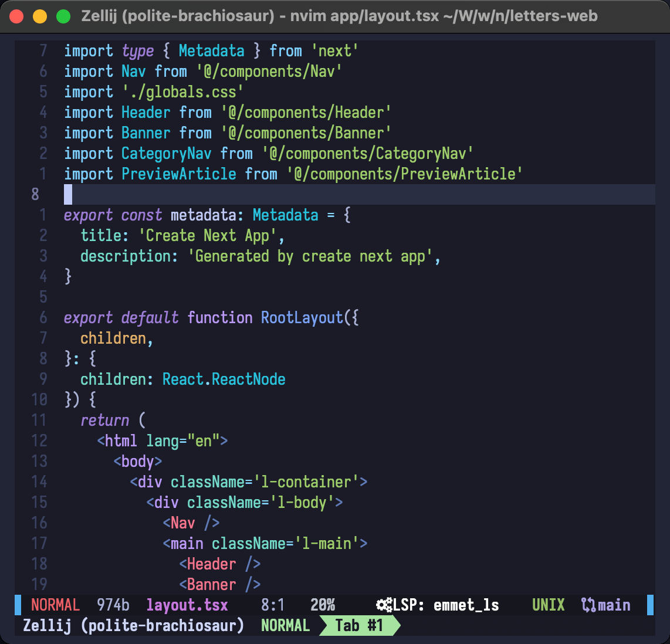Click the <Banner /> component tag
Viewport: 670px width, 644px height.
(219, 584)
